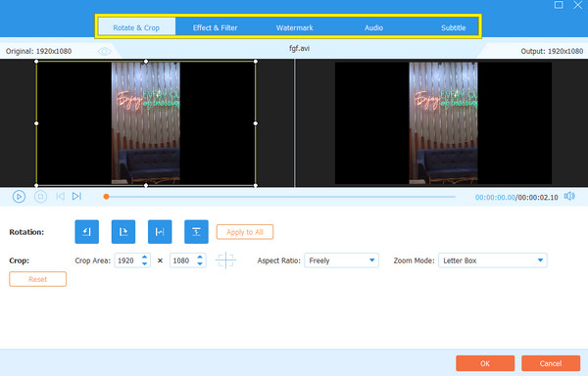Skip to the next frame
The image size is (588, 376).
click(76, 196)
